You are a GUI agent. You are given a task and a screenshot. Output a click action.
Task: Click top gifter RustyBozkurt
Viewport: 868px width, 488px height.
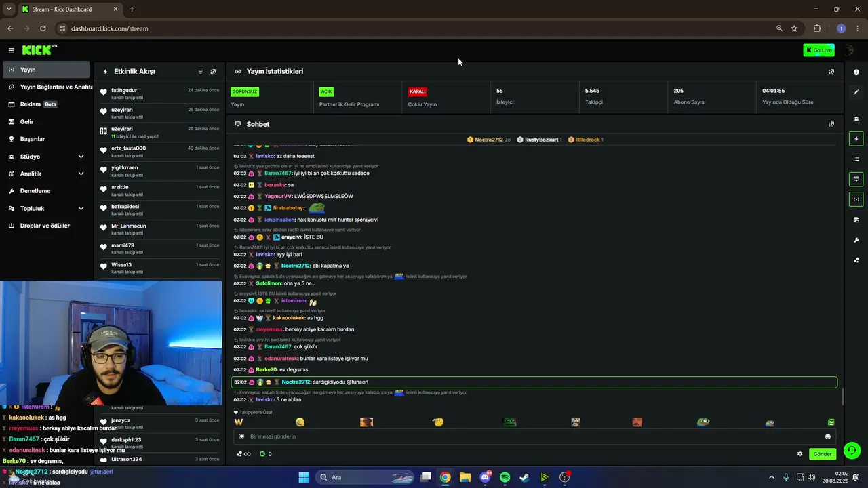coord(541,140)
